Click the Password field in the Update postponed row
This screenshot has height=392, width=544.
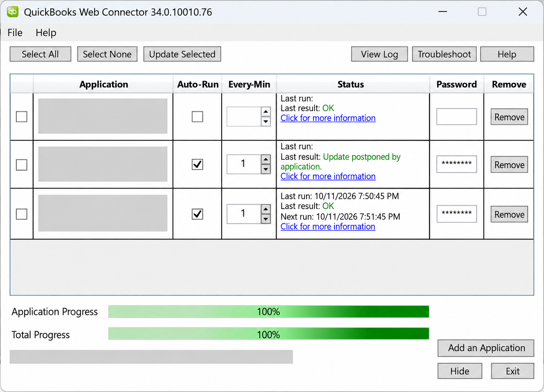coord(457,164)
